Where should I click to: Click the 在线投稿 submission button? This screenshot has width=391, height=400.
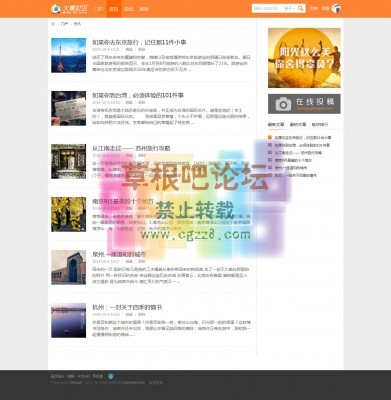point(304,104)
